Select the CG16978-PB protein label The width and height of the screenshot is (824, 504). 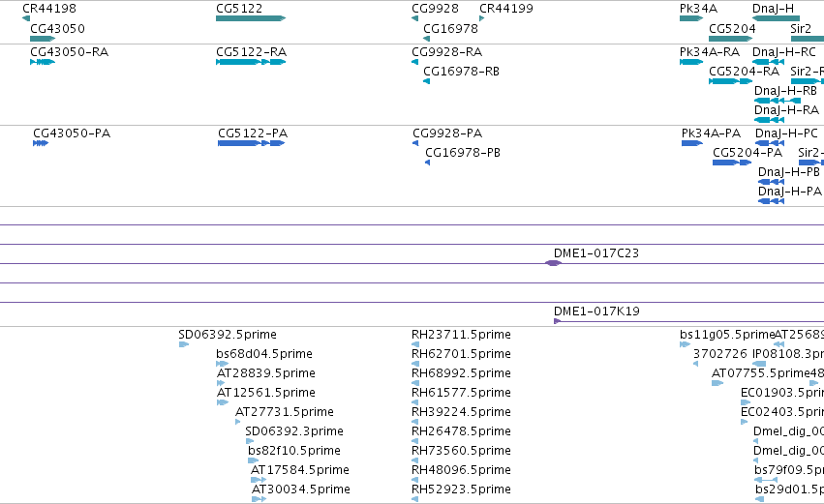coord(463,153)
